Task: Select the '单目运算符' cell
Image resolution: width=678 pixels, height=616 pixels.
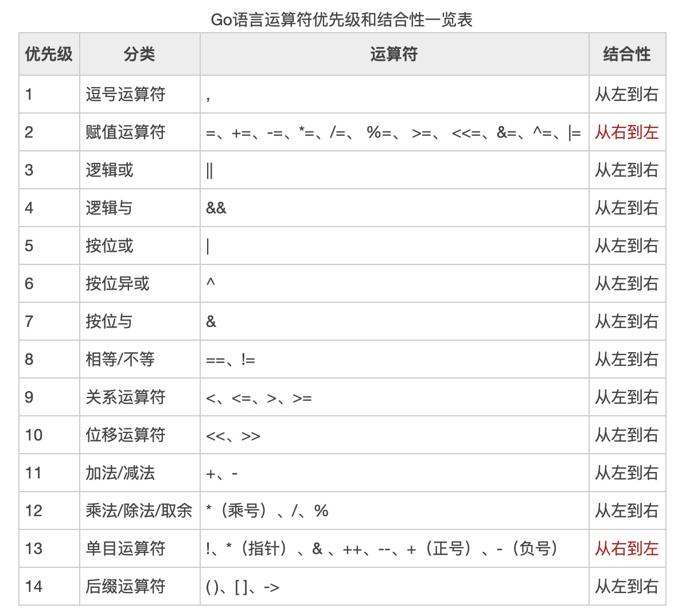Action: coord(139,548)
